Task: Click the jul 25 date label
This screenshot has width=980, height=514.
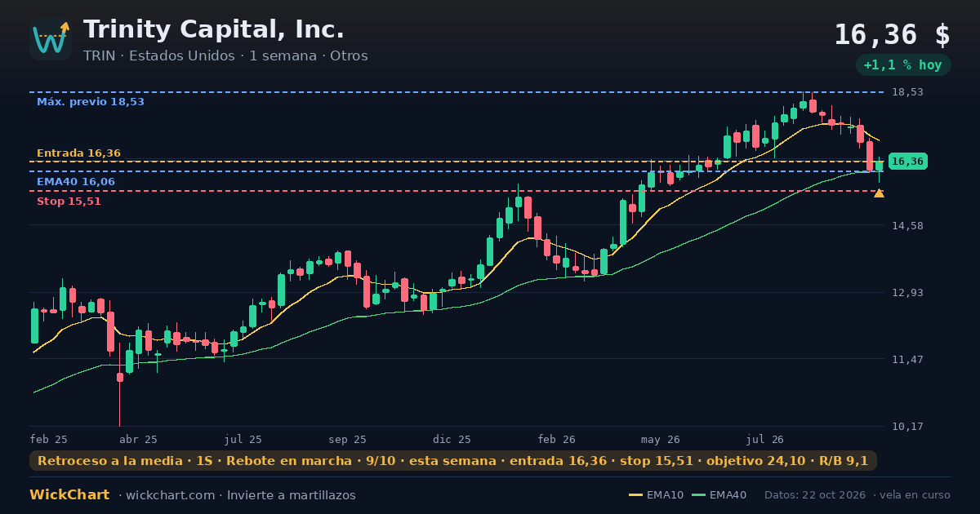Action: click(243, 439)
